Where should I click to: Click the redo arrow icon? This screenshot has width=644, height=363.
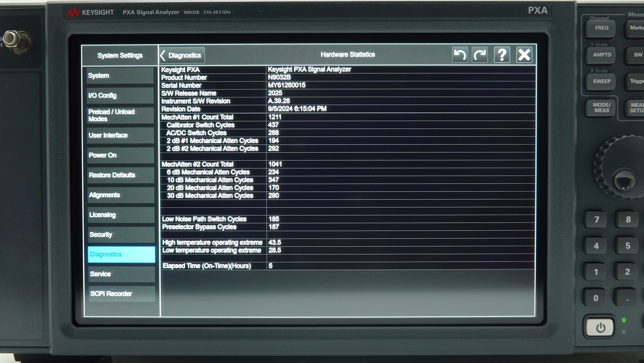(x=480, y=55)
